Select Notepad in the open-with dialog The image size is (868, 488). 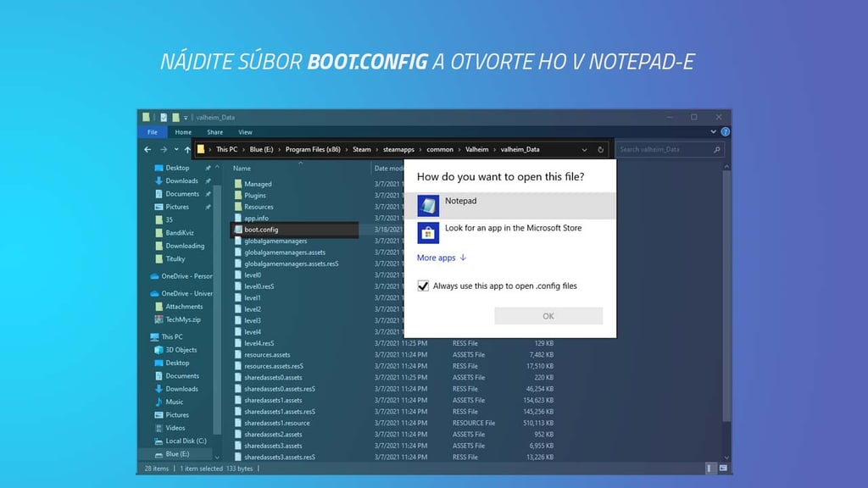click(x=509, y=206)
